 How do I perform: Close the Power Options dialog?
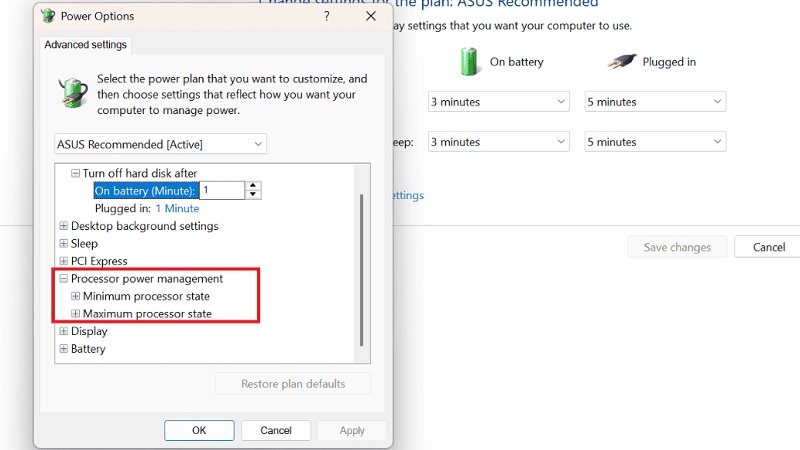371,16
